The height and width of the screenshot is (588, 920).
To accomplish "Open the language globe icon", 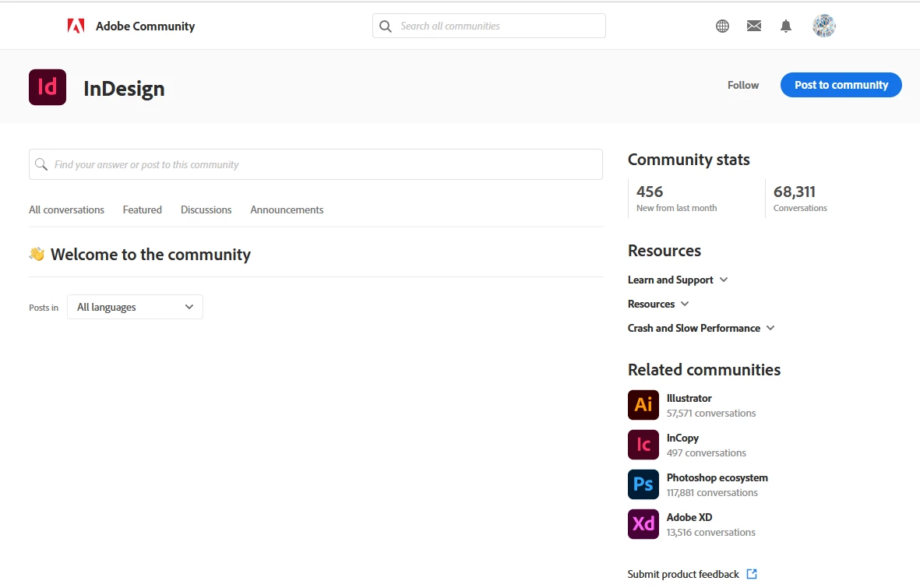I will pyautogui.click(x=722, y=26).
